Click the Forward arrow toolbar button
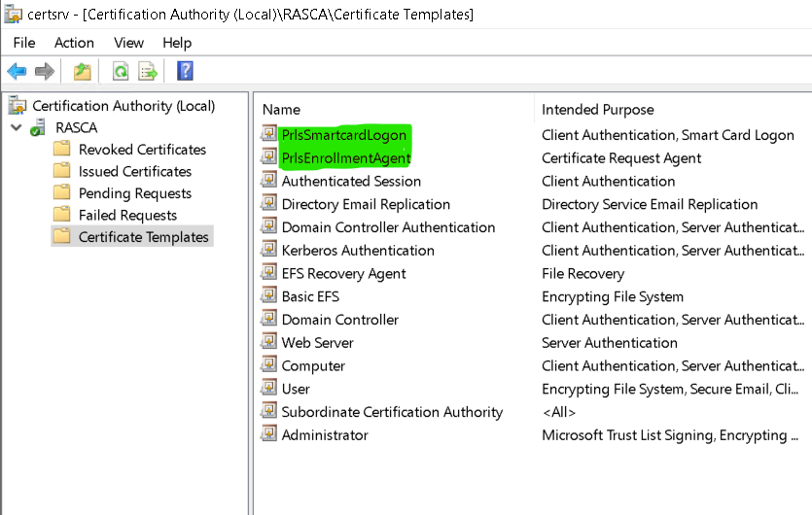 (44, 71)
